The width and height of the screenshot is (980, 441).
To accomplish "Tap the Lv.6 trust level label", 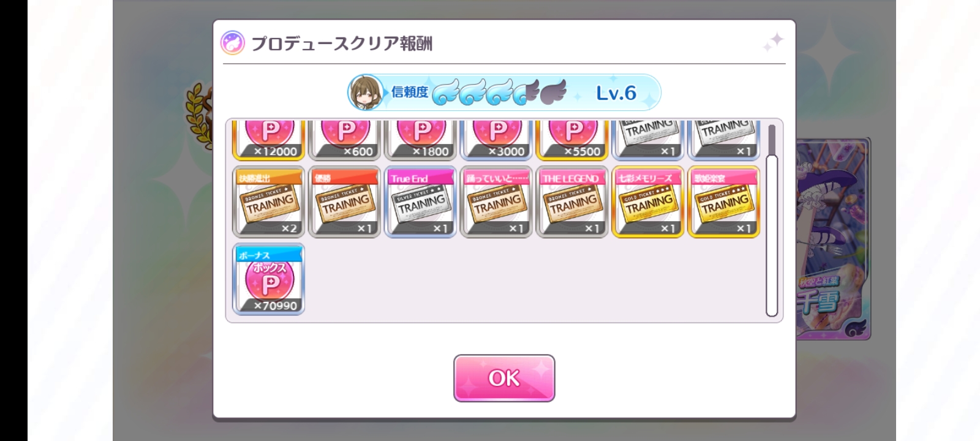I will (616, 93).
